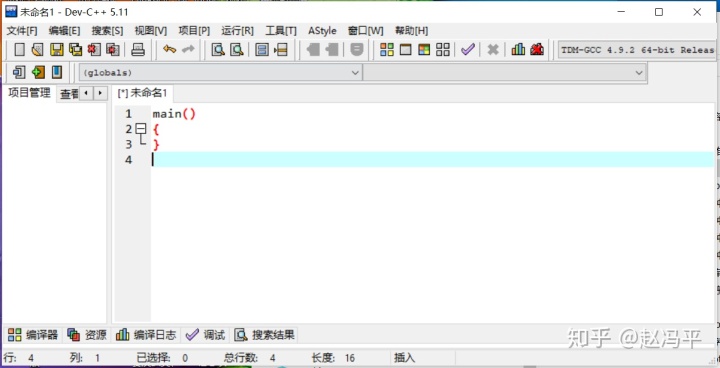Screen dimensions: 720x368
Task: Click line number 3 in the gutter
Action: (x=129, y=144)
